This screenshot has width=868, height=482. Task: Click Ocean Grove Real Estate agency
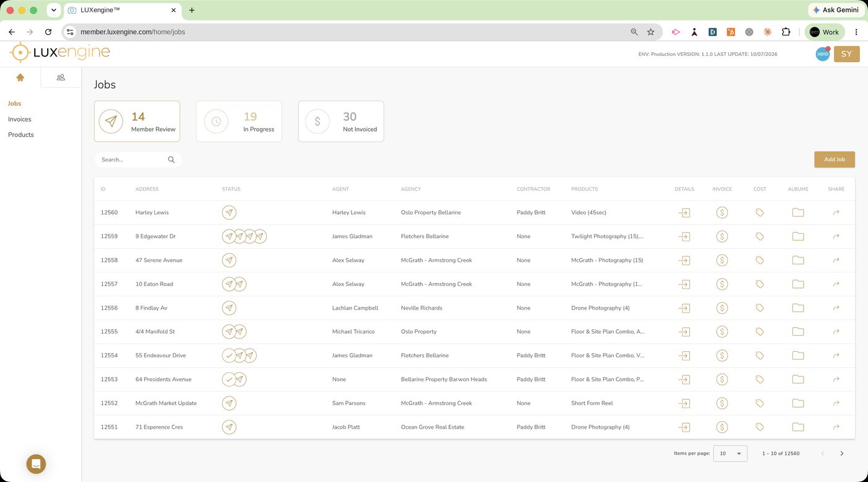pos(433,427)
